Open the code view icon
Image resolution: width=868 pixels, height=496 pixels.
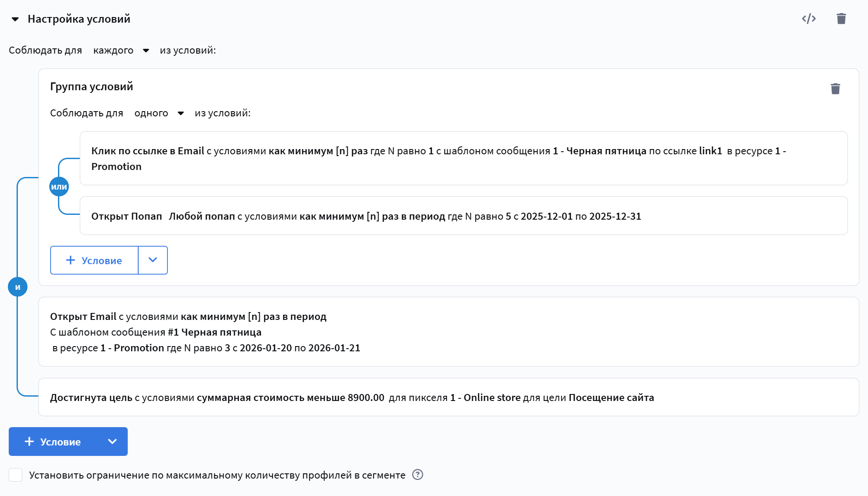point(809,19)
